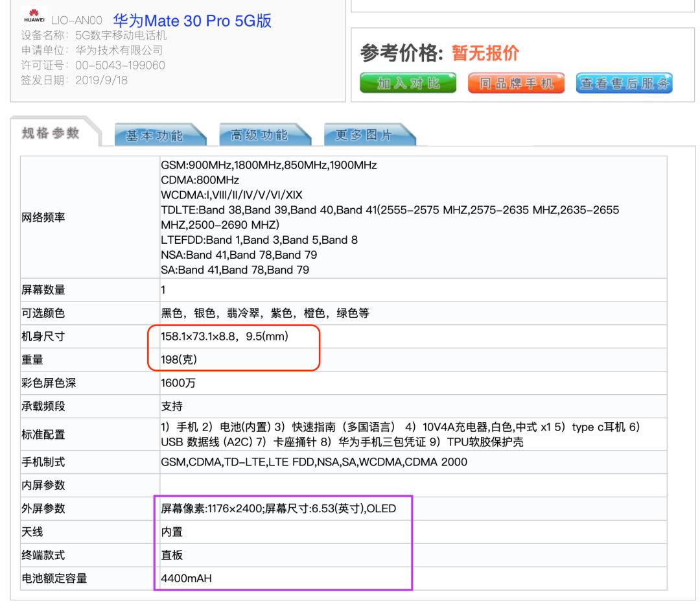Click the 机身尺寸 row label

click(43, 337)
